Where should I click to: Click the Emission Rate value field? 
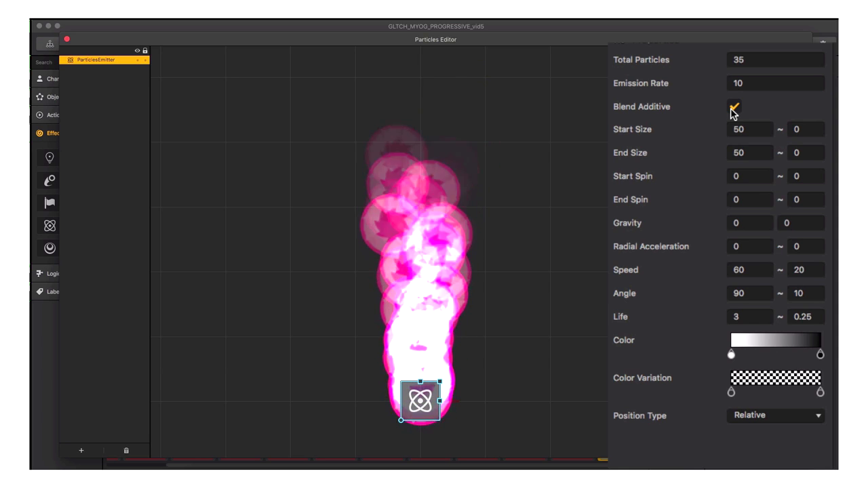coord(776,83)
